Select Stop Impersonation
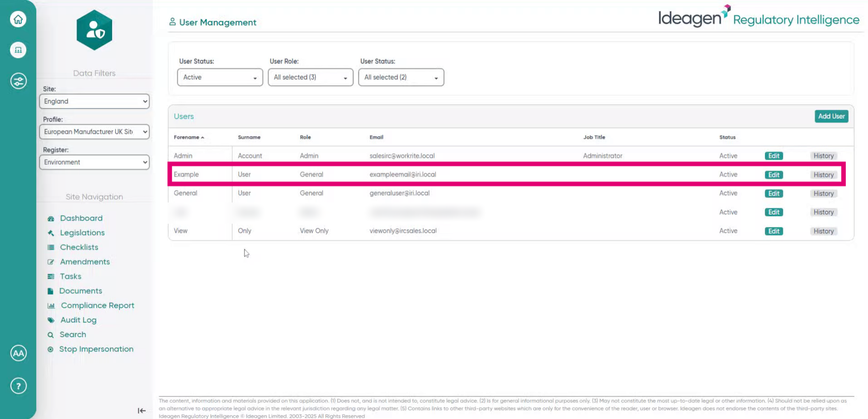Screen dimensions: 868x419 coord(96,349)
